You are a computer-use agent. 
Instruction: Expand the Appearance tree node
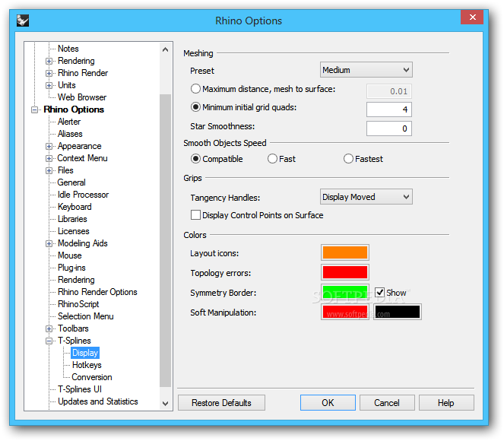pyautogui.click(x=49, y=147)
